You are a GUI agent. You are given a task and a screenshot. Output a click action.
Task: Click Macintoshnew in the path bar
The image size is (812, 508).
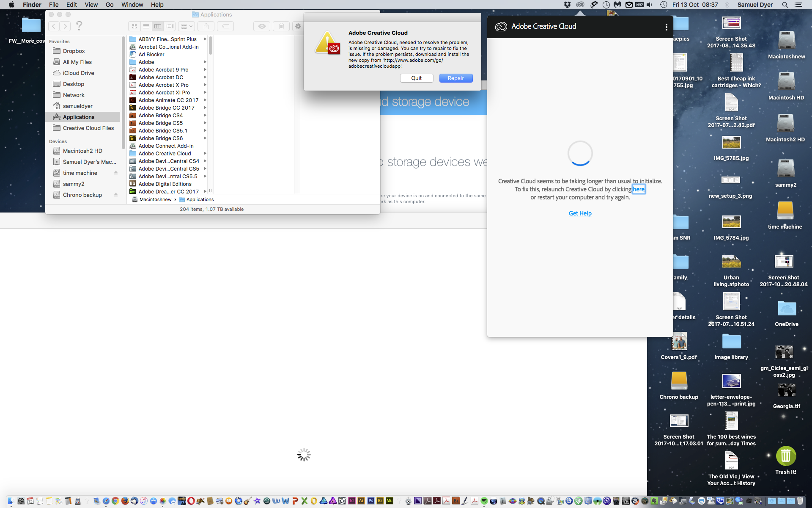151,199
